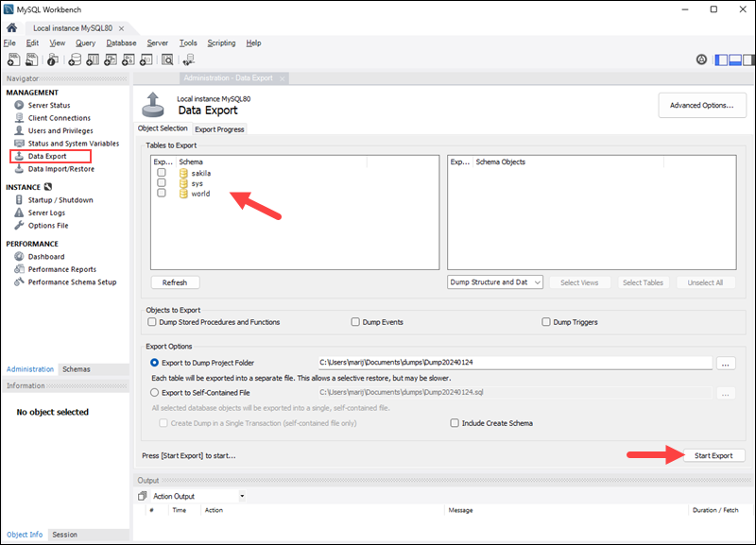Switch to the Object Selection tab
The image size is (756, 545).
pyautogui.click(x=163, y=128)
